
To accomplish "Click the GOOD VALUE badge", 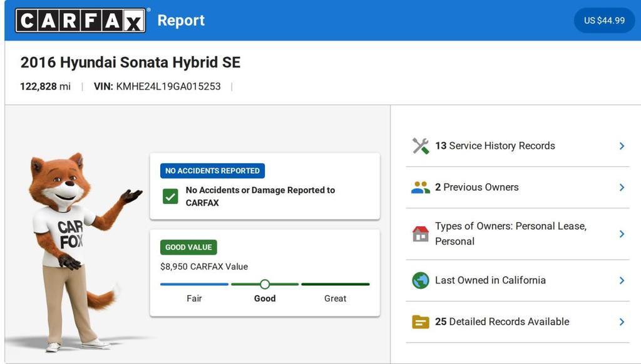I will (188, 247).
